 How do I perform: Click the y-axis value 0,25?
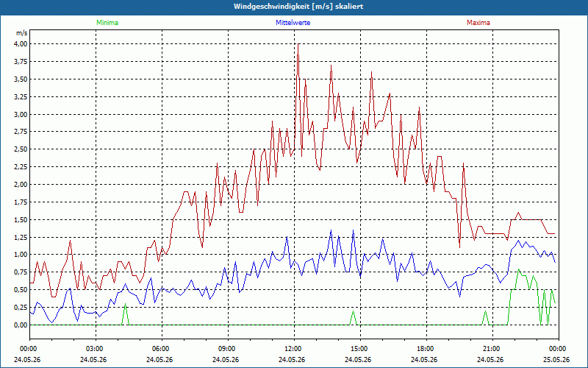[x=21, y=308]
